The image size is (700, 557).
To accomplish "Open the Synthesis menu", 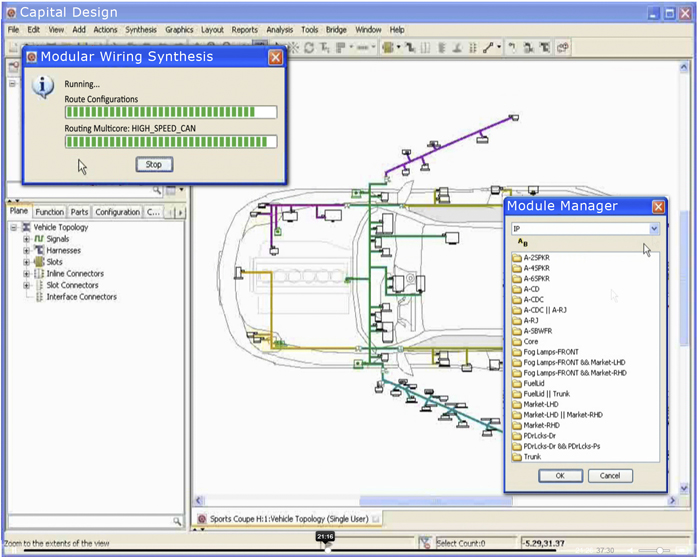I will pos(141,29).
